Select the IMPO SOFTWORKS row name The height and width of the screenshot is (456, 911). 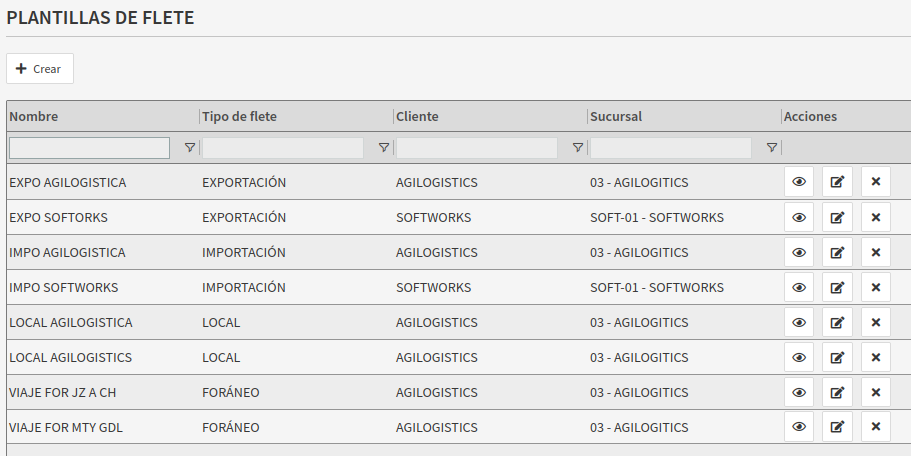[64, 287]
